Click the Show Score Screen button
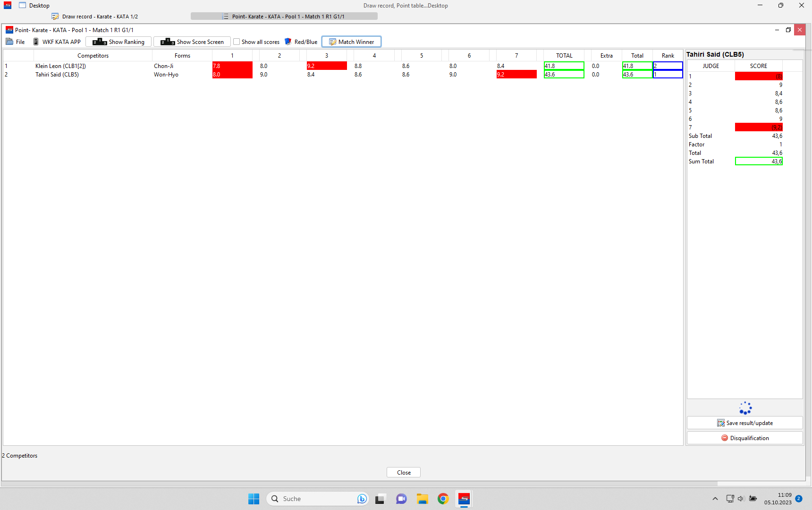This screenshot has width=812, height=510. tap(192, 42)
